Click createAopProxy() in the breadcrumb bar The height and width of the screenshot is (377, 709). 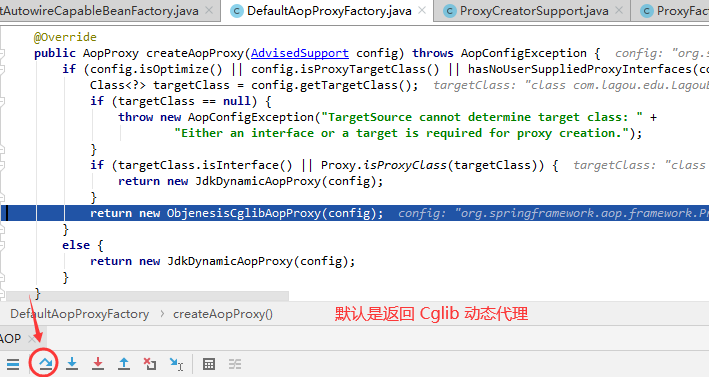pos(222,314)
